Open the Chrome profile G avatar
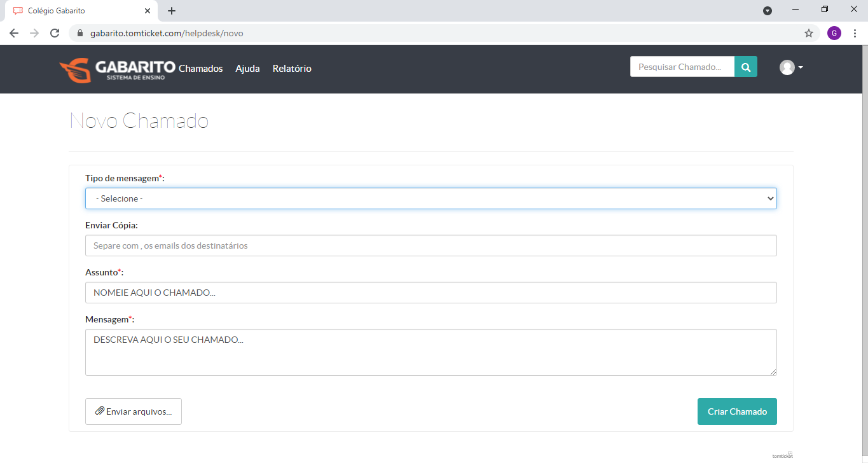Image resolution: width=868 pixels, height=463 pixels. pyautogui.click(x=834, y=33)
